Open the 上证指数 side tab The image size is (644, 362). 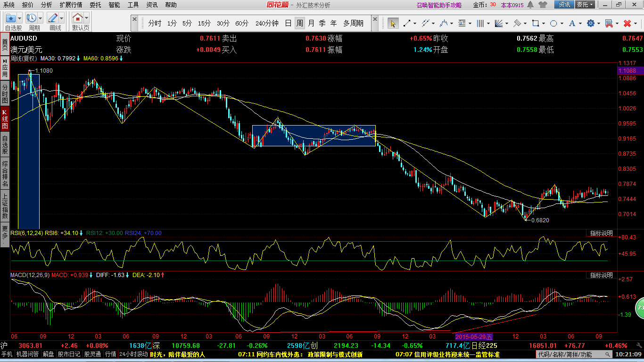click(5, 205)
